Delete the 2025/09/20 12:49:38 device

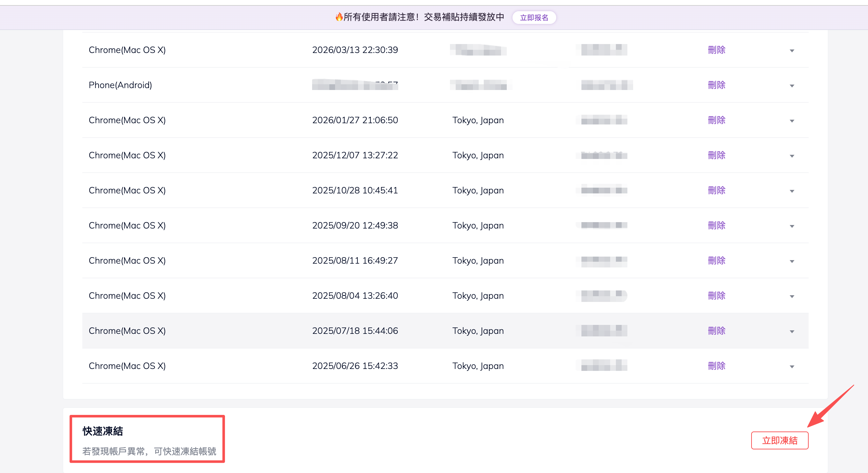click(716, 225)
